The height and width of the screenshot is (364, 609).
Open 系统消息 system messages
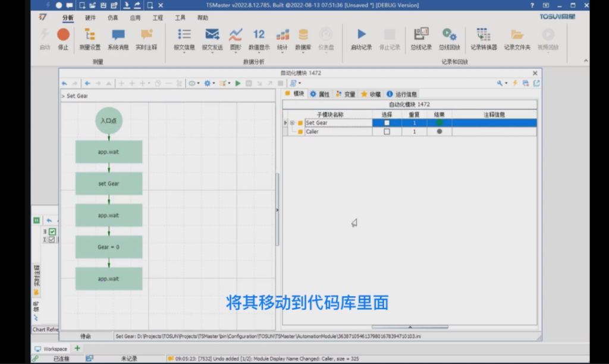pos(118,35)
